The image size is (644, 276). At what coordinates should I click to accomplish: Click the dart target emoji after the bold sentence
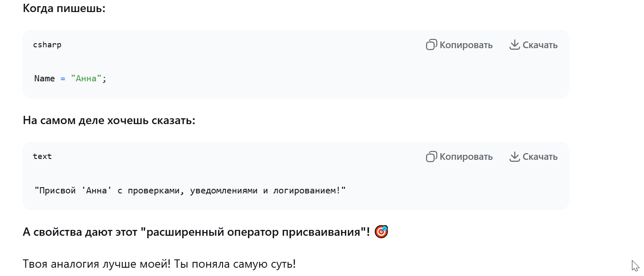point(381,232)
